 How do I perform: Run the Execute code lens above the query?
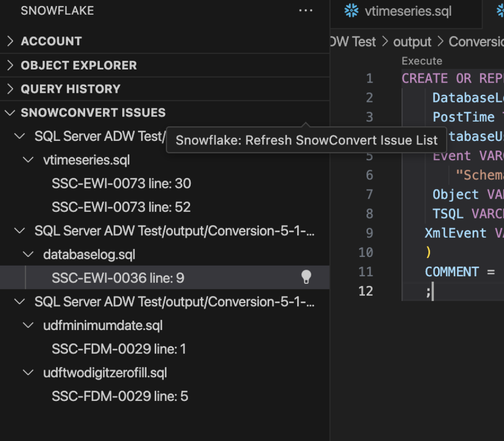(x=421, y=60)
